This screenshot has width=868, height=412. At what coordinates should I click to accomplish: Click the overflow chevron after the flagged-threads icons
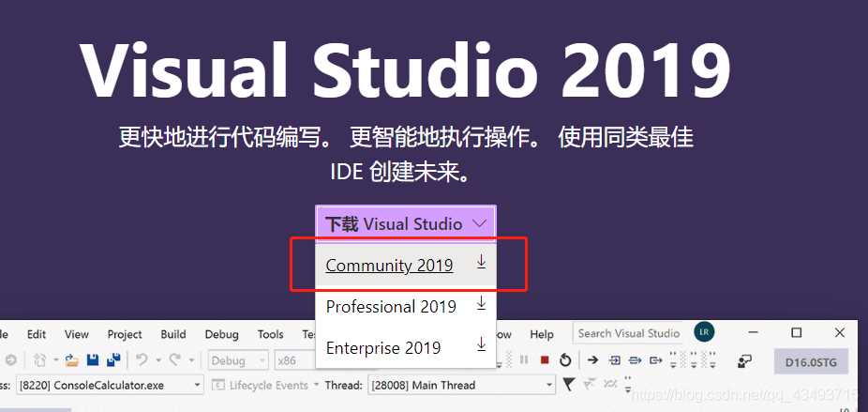click(628, 383)
